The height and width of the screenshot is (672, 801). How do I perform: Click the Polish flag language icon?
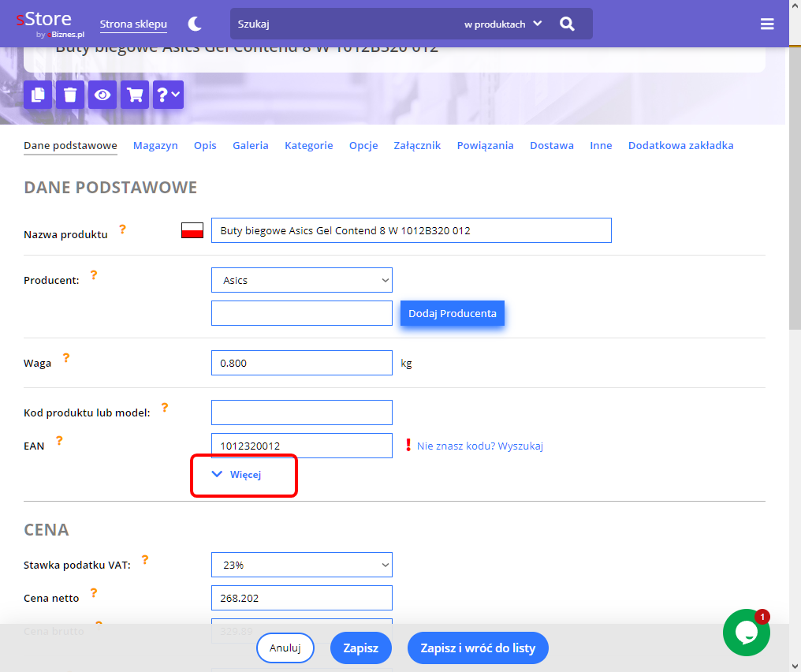coord(192,230)
